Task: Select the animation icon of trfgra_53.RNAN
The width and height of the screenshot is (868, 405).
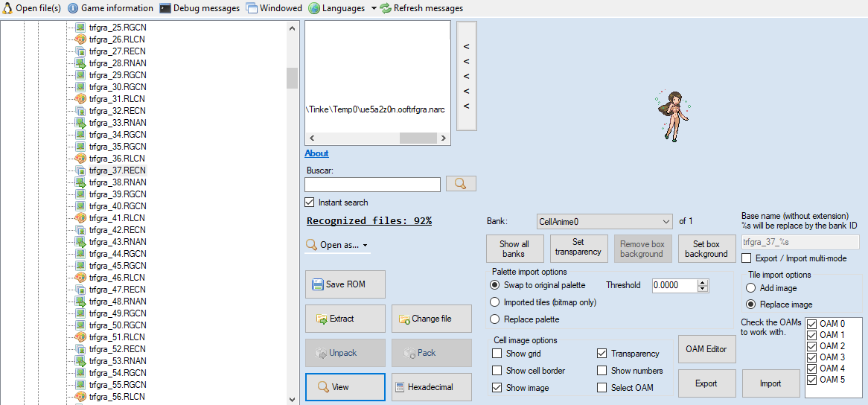Action: pos(80,361)
